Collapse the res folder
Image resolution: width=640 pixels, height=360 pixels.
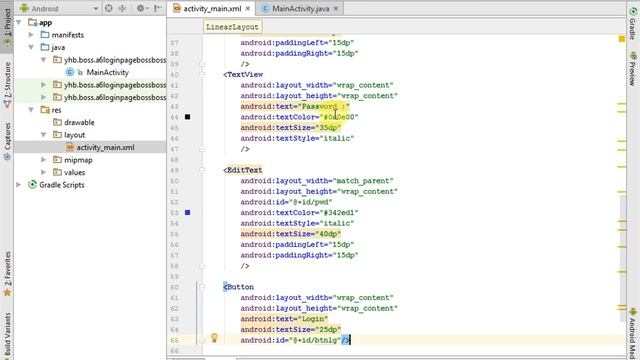(x=31, y=110)
